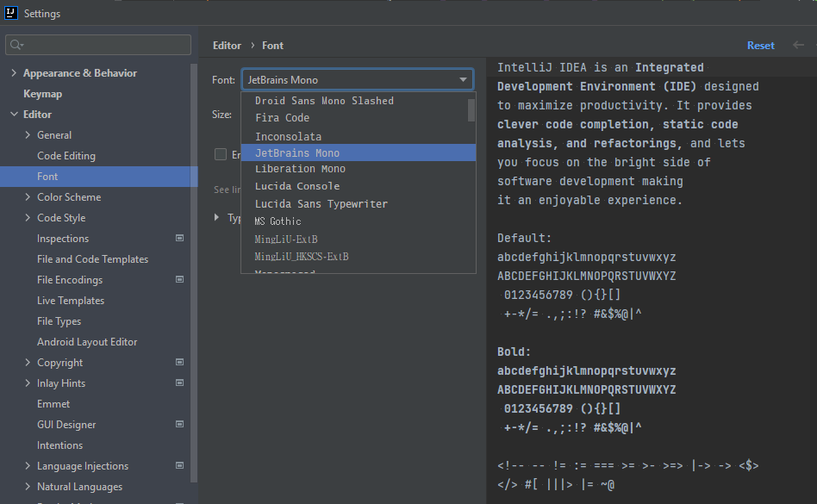Select Lucida Console in the font dropdown
The image size is (817, 504).
pyautogui.click(x=297, y=186)
